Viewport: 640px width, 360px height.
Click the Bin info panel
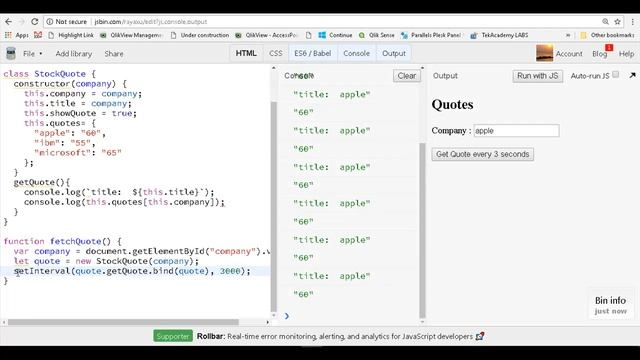coord(610,305)
